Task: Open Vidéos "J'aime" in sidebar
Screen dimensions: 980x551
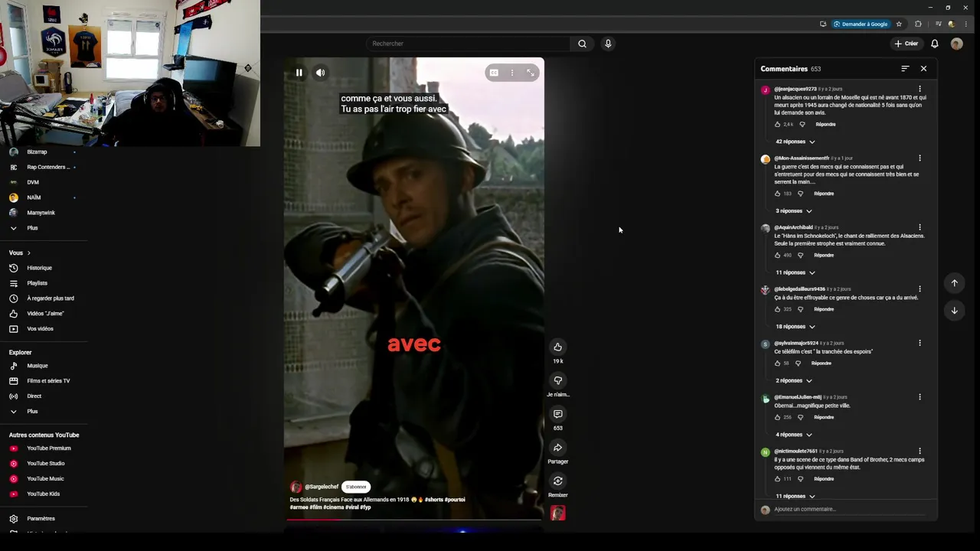Action: click(45, 314)
